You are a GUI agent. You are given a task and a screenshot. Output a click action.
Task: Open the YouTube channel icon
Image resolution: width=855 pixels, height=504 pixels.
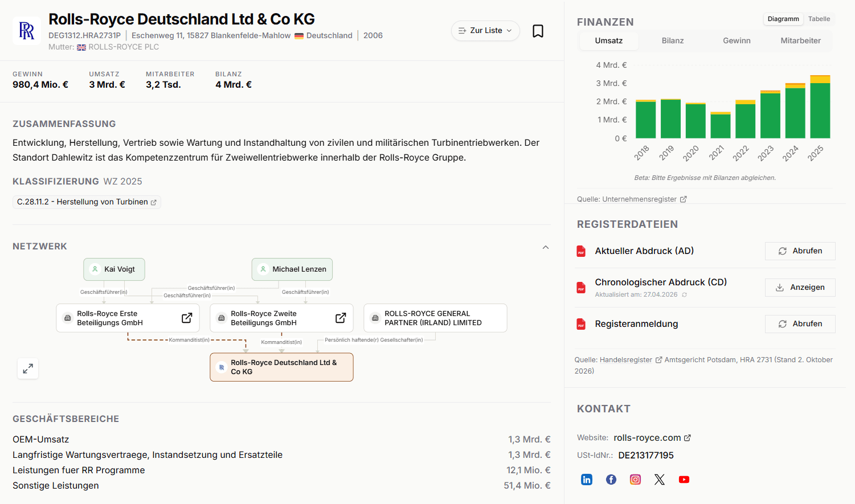684,480
